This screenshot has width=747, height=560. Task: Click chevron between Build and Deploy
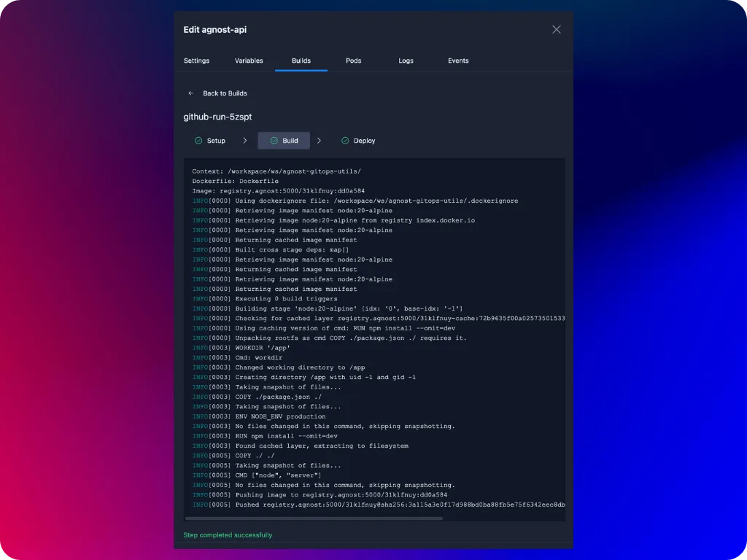(319, 141)
